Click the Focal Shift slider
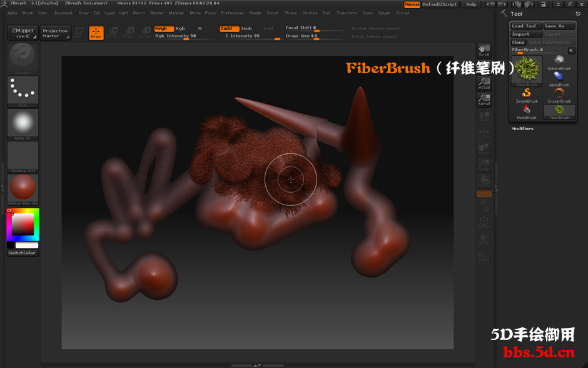 [x=316, y=28]
